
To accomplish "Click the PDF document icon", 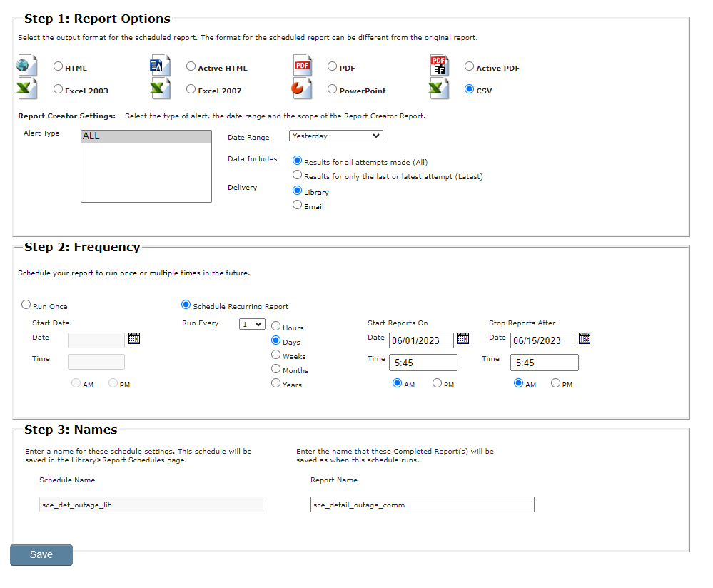I will click(x=303, y=66).
